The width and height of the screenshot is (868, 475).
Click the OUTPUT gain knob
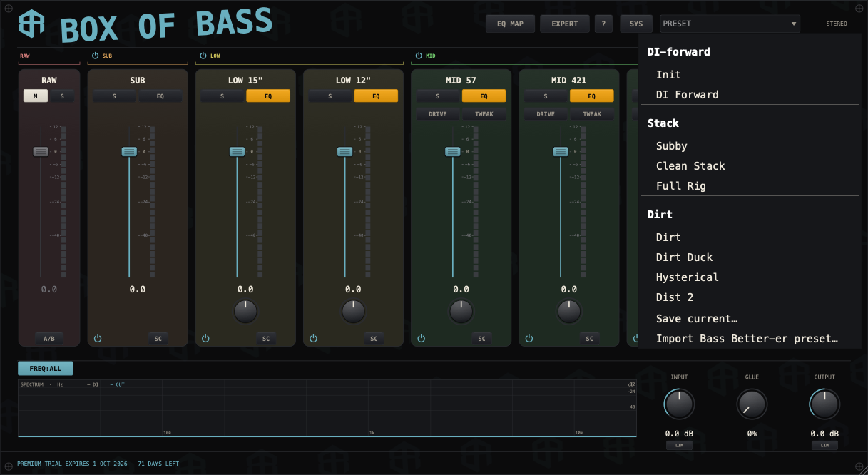click(824, 404)
